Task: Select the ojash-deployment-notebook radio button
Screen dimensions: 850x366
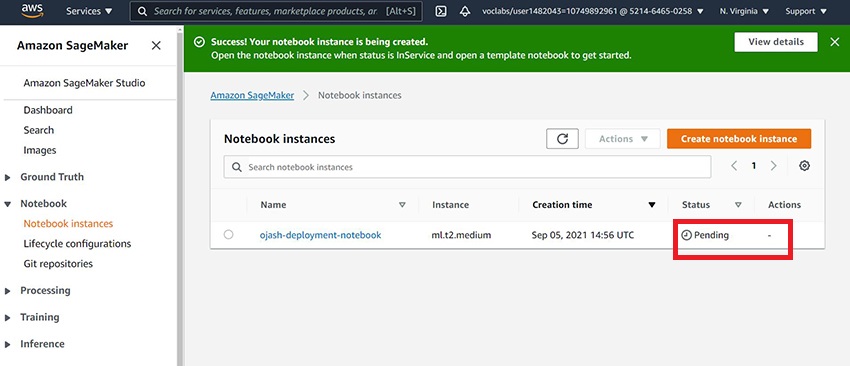Action: [x=229, y=235]
